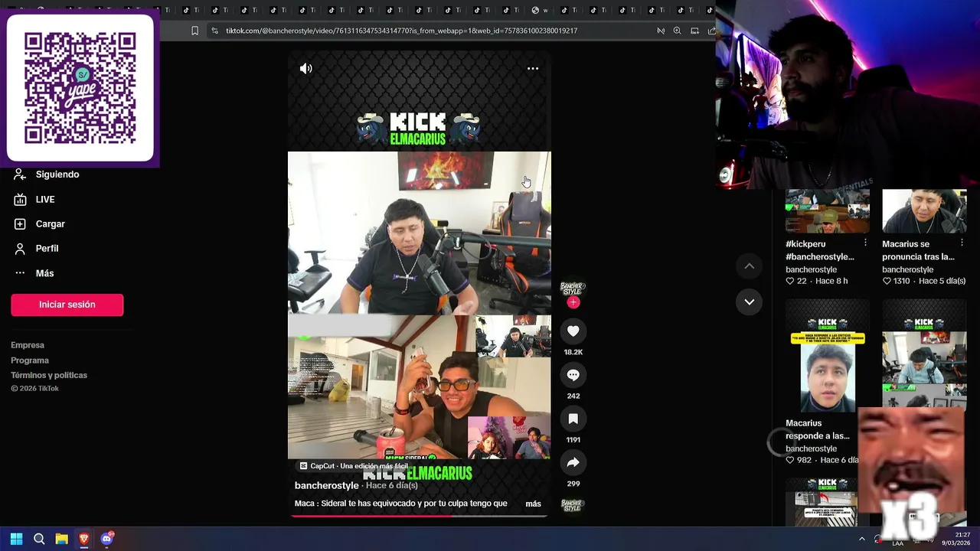The width and height of the screenshot is (980, 551).
Task: Click the browser share icon in address bar
Action: coord(711,31)
